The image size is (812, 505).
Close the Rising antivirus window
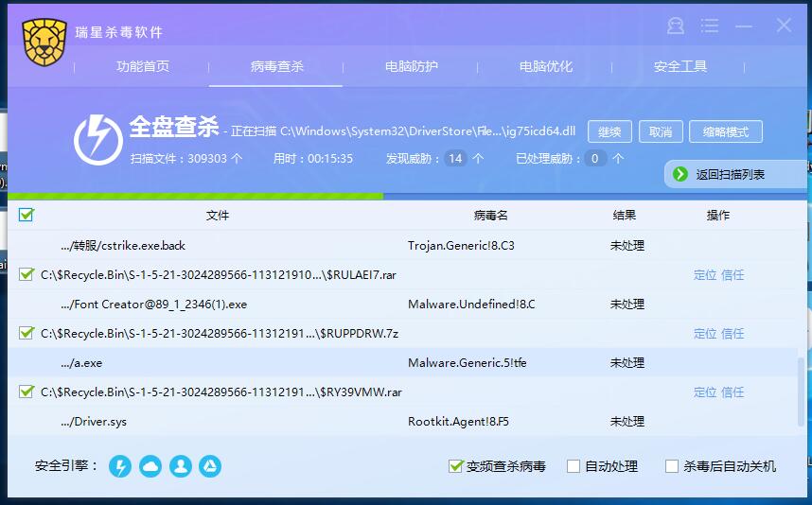tap(784, 25)
